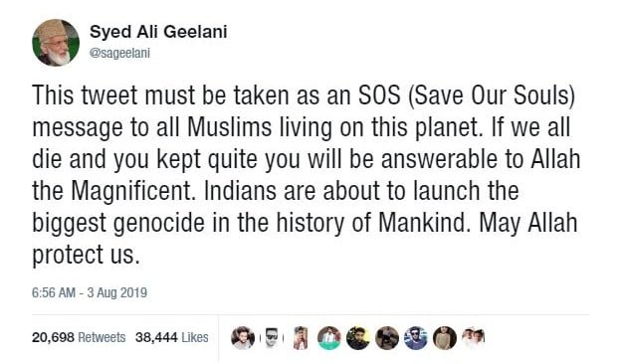
Task: Open the 6:56 AM - 3 Aug 2019 timestamp
Action: tap(90, 292)
